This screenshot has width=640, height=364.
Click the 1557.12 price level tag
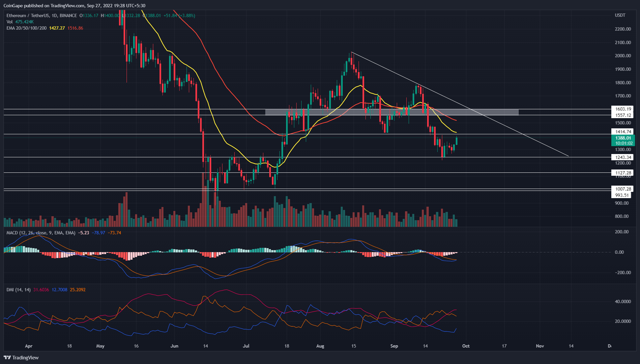623,115
